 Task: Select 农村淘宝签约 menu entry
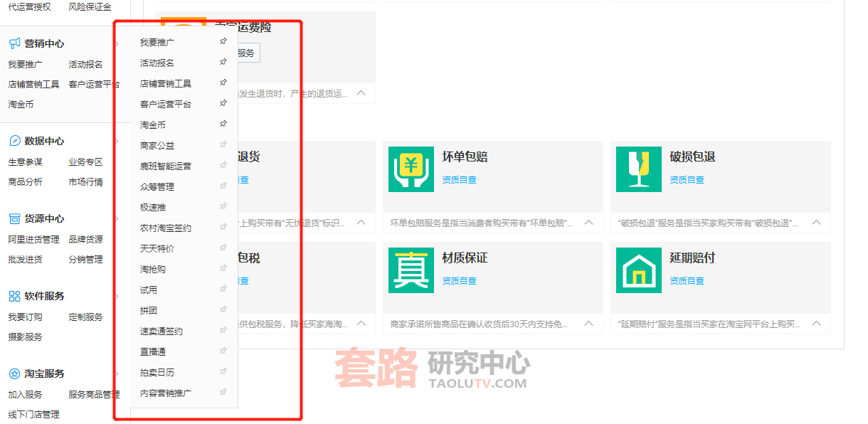[x=166, y=228]
